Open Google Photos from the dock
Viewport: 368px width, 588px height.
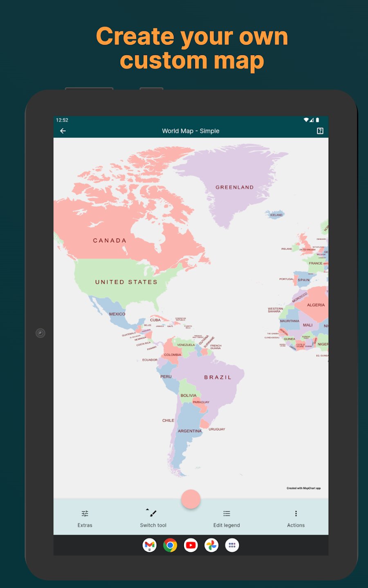(211, 545)
